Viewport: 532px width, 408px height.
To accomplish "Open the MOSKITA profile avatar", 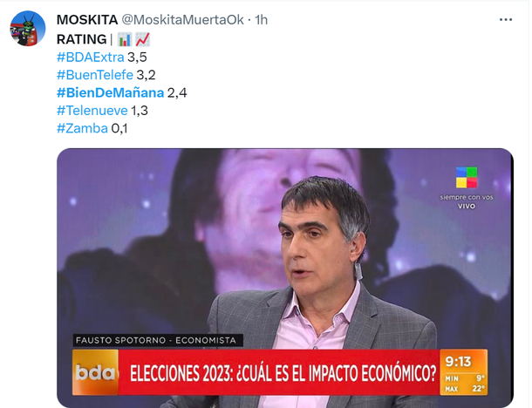I will [x=28, y=29].
